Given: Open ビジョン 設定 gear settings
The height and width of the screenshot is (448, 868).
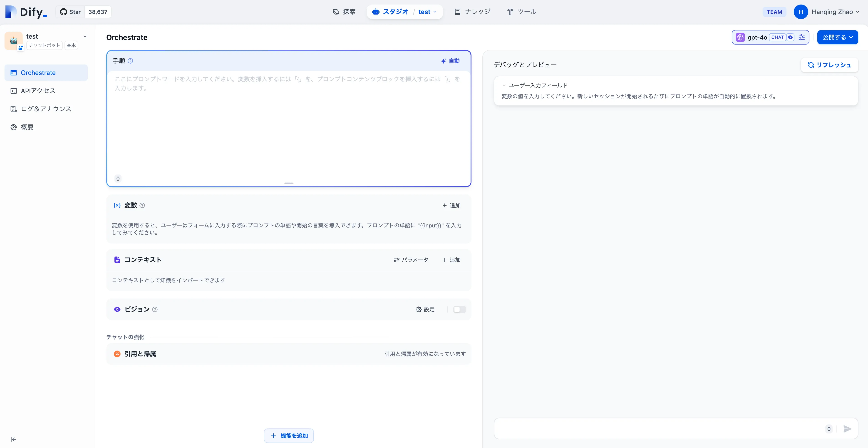Looking at the screenshot, I should click(x=425, y=309).
